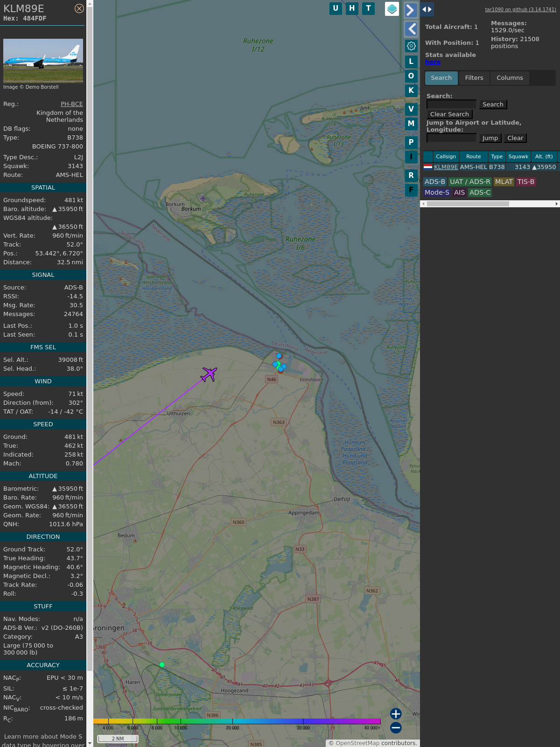The image size is (560, 747).
Task: Toggle the R map button
Action: pos(411,176)
